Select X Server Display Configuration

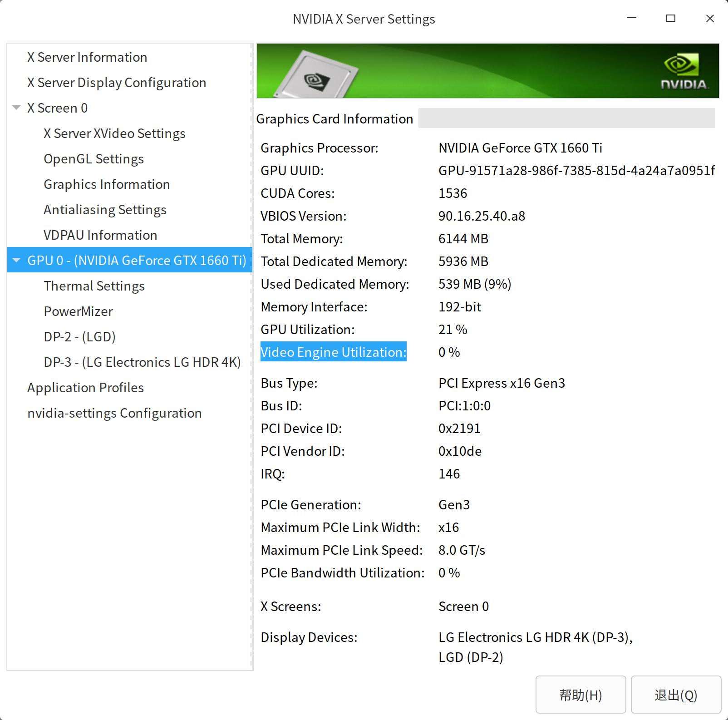[x=116, y=83]
